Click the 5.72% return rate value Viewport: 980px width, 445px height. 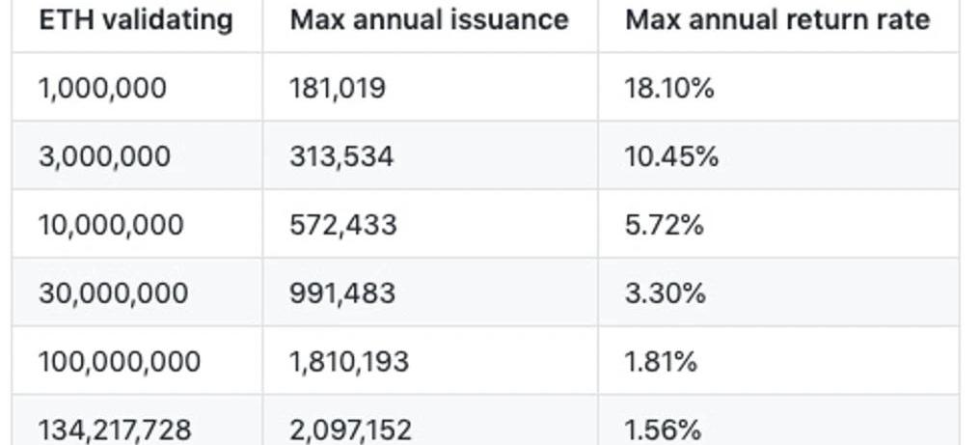coord(665,225)
